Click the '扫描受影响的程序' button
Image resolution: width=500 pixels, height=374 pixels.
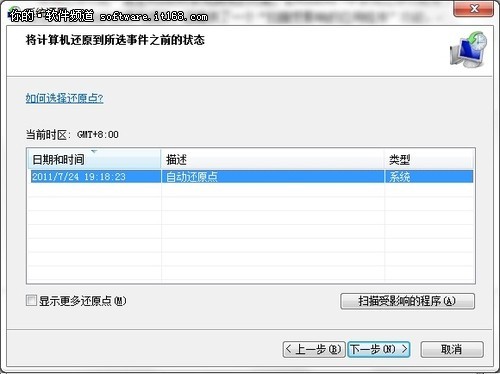click(407, 301)
